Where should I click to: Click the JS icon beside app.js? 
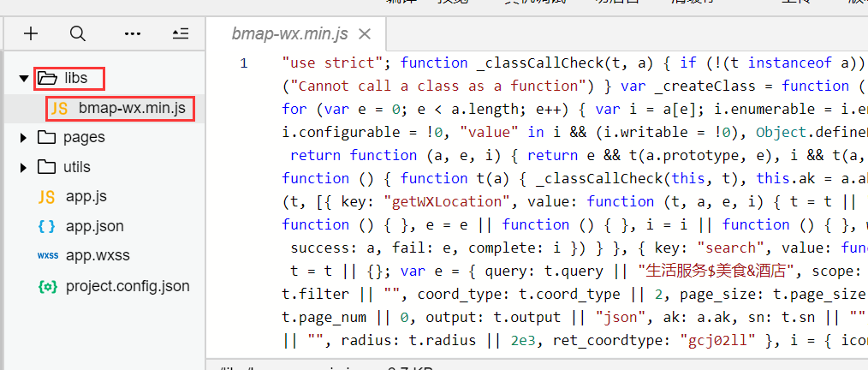point(46,197)
